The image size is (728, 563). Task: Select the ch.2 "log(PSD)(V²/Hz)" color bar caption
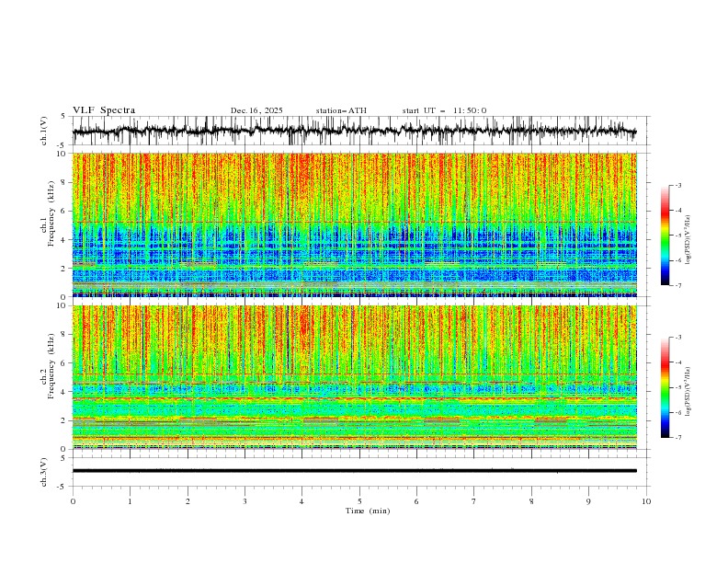tap(688, 392)
